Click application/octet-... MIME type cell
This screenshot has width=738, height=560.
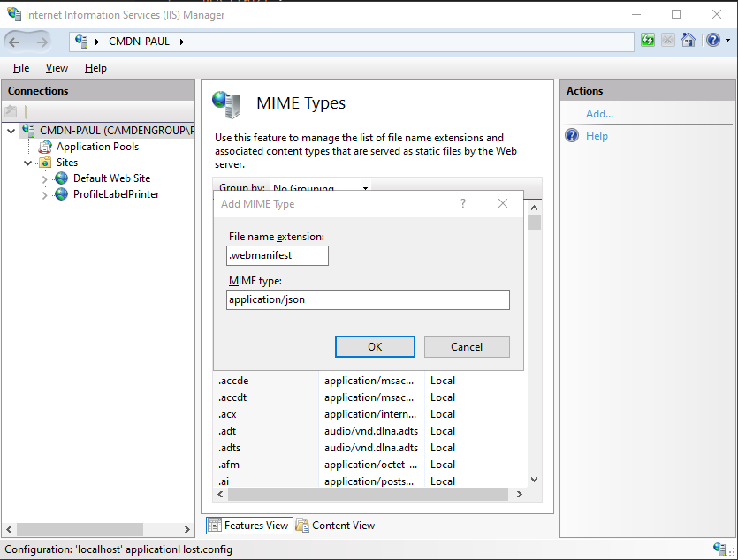point(370,465)
